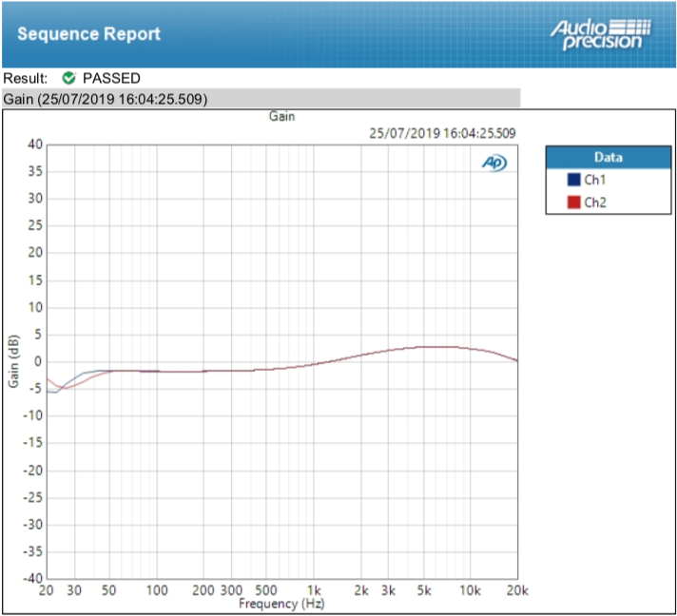Click the green PASSED checkmark icon
This screenshot has height=616, width=677.
(x=68, y=78)
